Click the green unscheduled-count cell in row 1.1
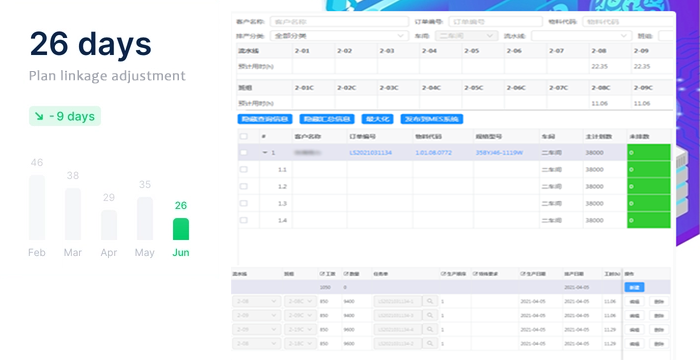 (x=649, y=170)
